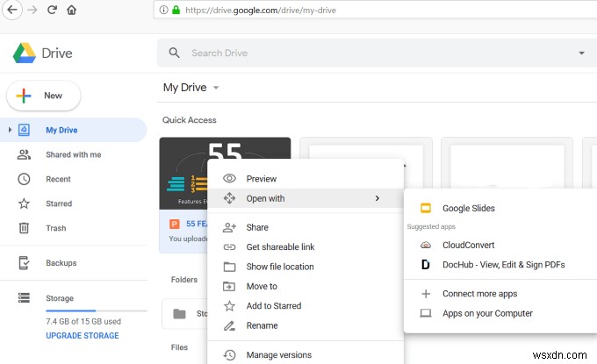
Task: Click the yellow Google Slides icon
Action: [x=425, y=208]
